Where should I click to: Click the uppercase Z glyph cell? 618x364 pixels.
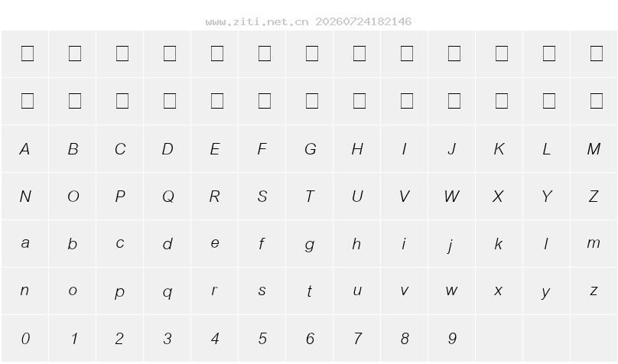[594, 197]
